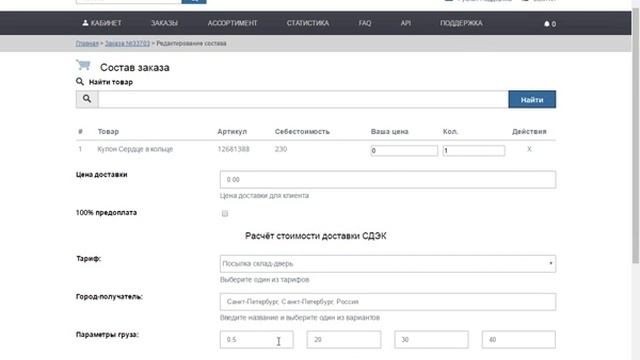Go to Ассортимент in navigation
Image resolution: width=640 pixels, height=360 pixels.
[232, 23]
